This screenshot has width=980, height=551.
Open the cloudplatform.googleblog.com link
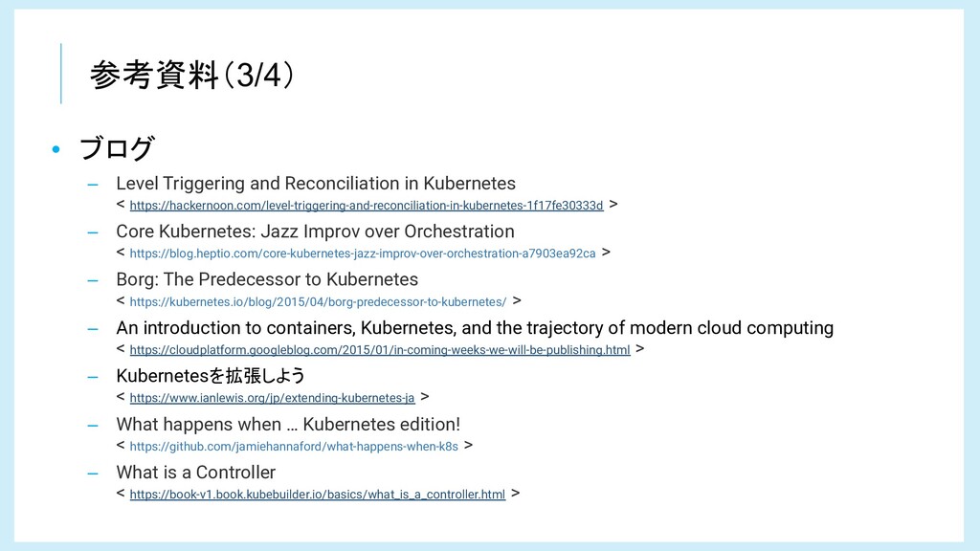click(380, 350)
